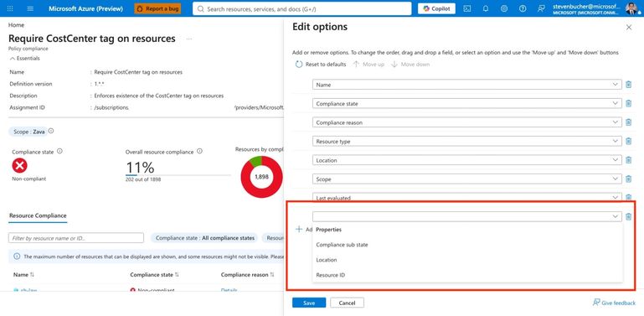Open the Resource type field dropdown
This screenshot has height=316, width=644.
tap(467, 142)
